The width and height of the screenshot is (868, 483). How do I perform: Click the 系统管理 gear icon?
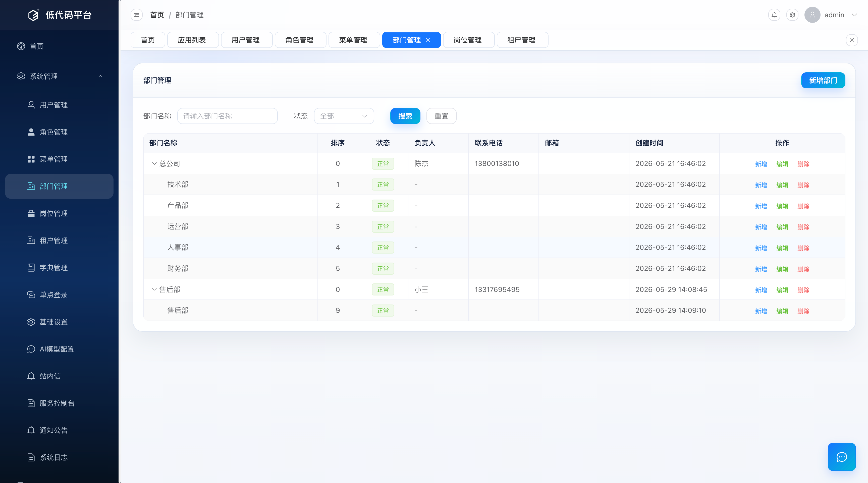(21, 77)
